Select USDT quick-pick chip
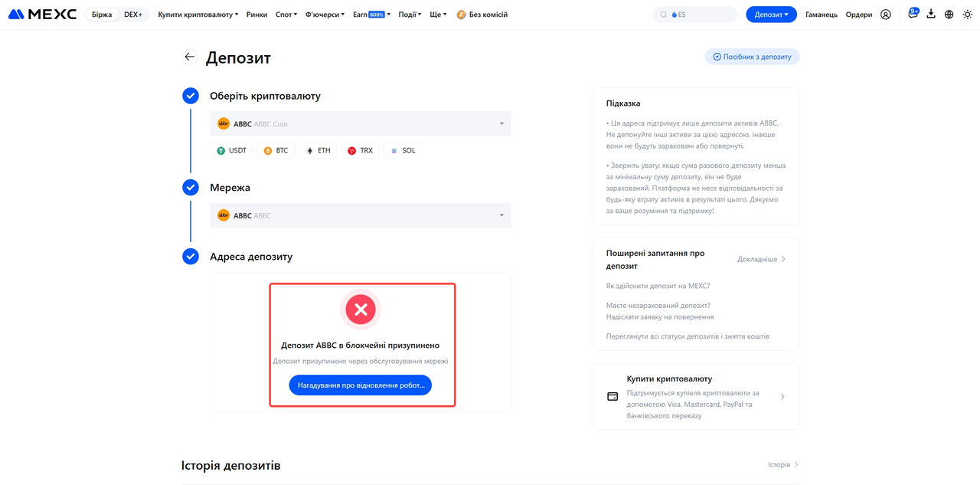The width and height of the screenshot is (980, 485). tap(232, 151)
